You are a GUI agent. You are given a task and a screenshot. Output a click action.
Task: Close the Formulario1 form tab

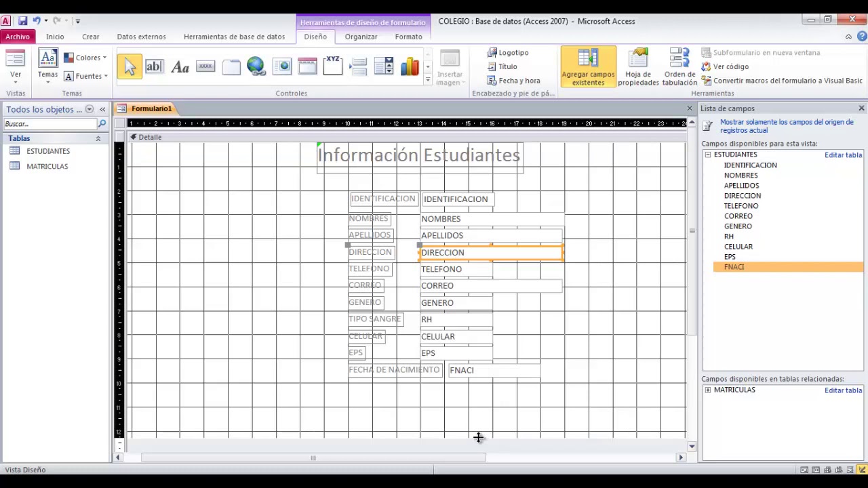[x=690, y=108]
